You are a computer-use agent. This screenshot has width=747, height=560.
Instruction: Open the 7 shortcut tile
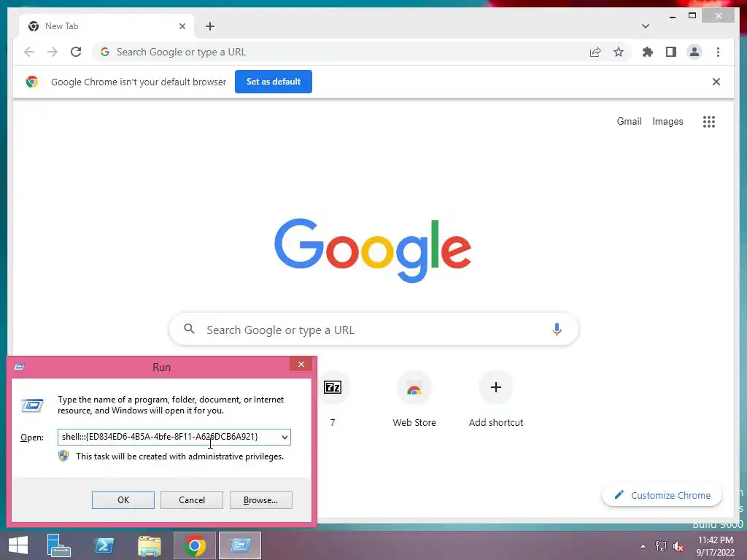tap(333, 399)
